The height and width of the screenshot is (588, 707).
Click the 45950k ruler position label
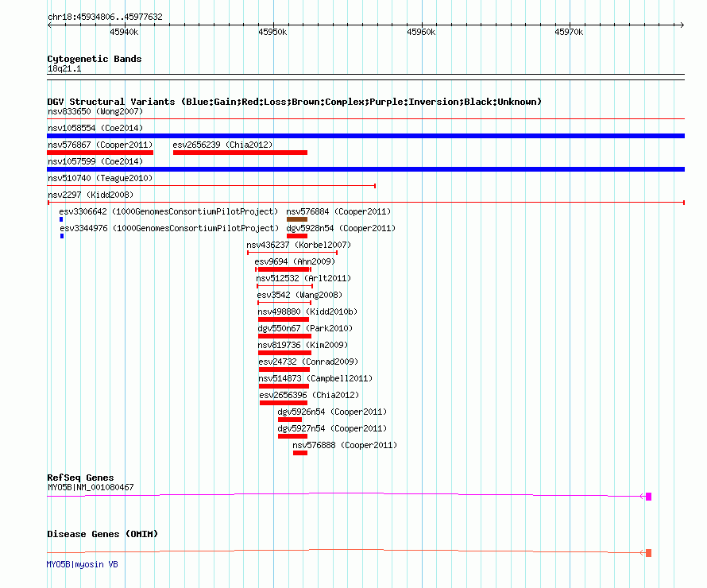tap(272, 32)
